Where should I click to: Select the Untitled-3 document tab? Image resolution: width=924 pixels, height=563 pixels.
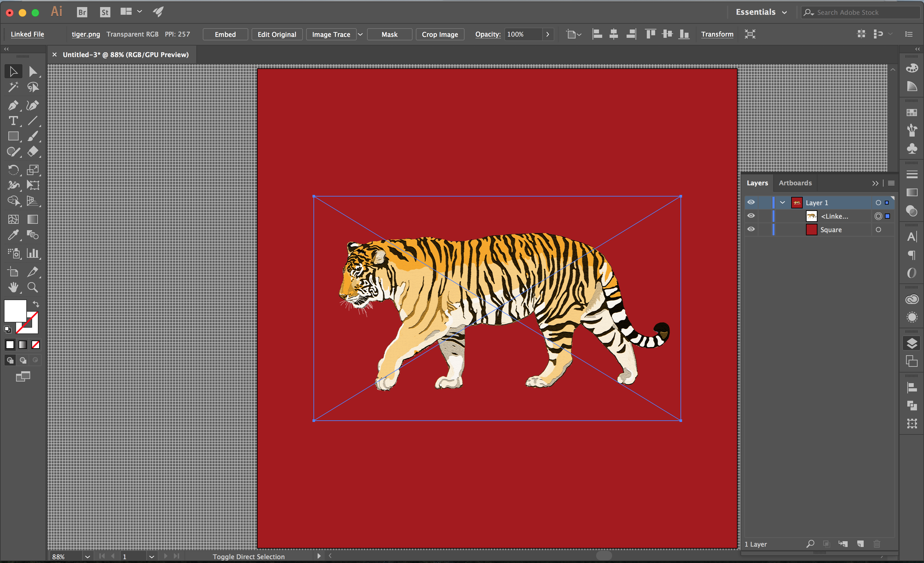(x=125, y=55)
